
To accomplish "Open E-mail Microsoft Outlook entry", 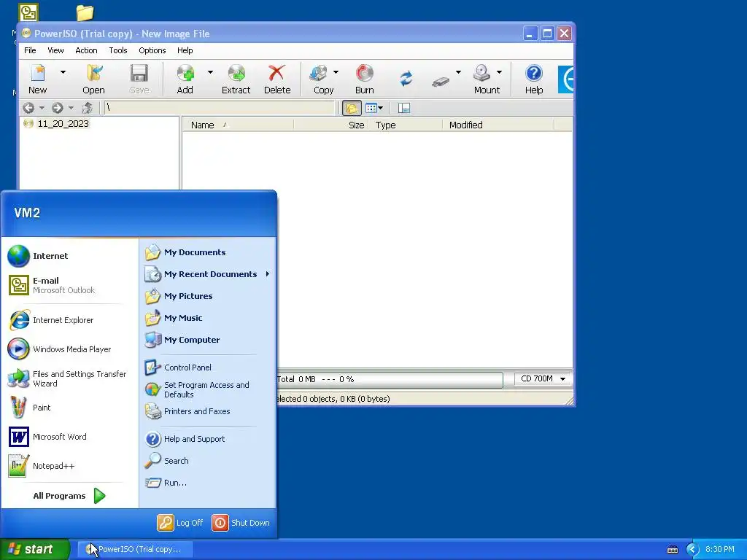I will [69, 285].
